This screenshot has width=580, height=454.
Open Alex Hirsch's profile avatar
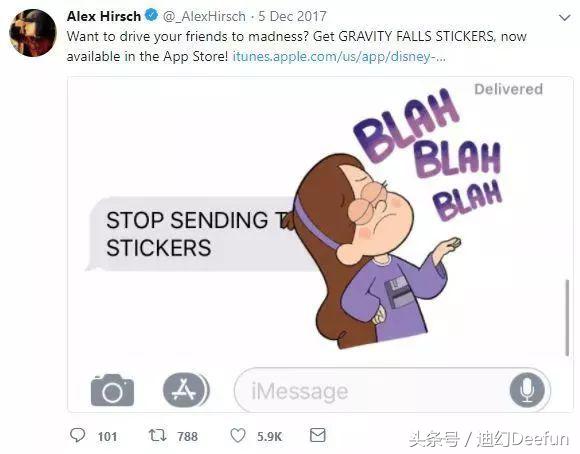33,33
